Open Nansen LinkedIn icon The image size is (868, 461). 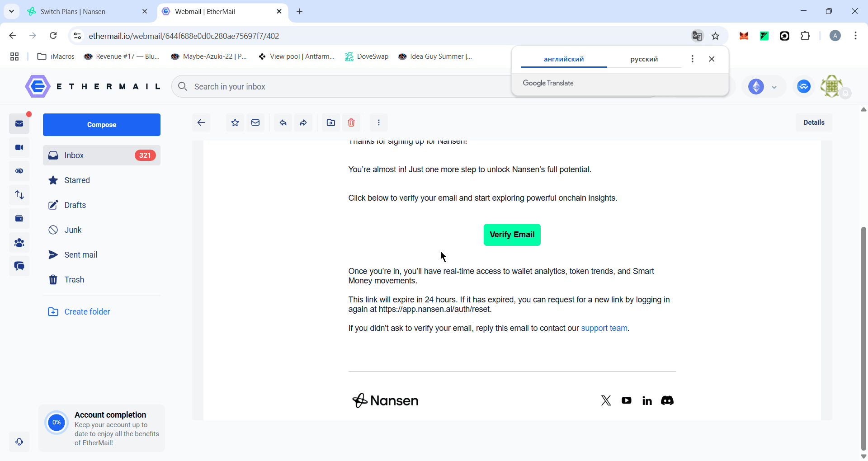tap(647, 400)
